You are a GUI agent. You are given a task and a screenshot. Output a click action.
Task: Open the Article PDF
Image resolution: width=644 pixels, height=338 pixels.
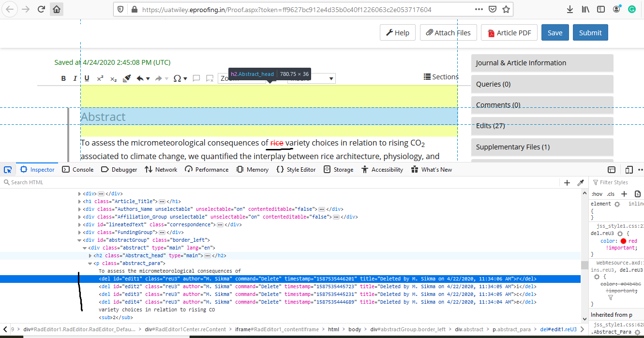pos(509,32)
